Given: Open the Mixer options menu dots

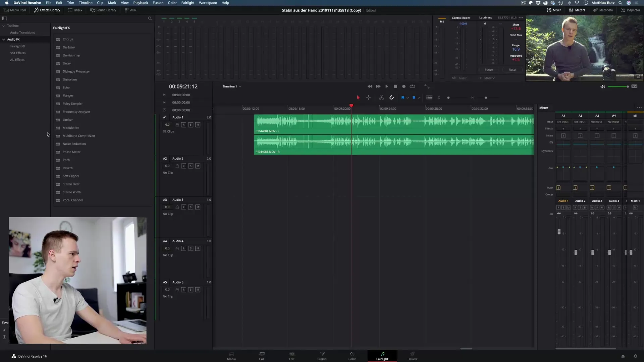Looking at the screenshot, I should tap(639, 108).
